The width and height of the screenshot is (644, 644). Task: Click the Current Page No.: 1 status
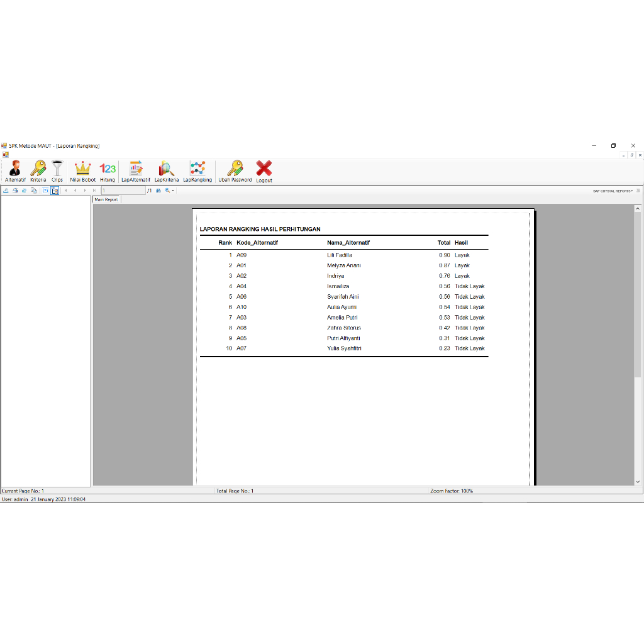23,491
